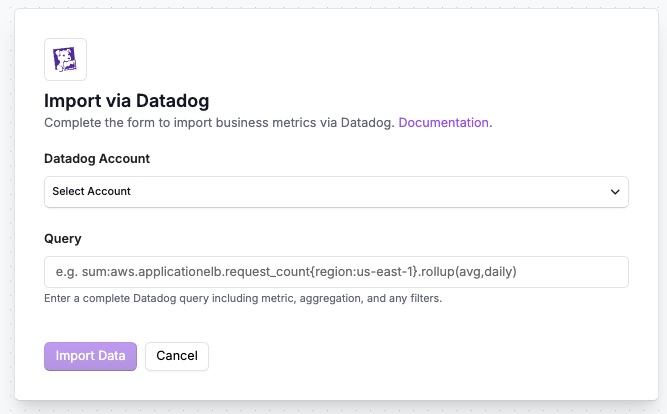Click the 'Datadog Account' field label

[x=97, y=158]
